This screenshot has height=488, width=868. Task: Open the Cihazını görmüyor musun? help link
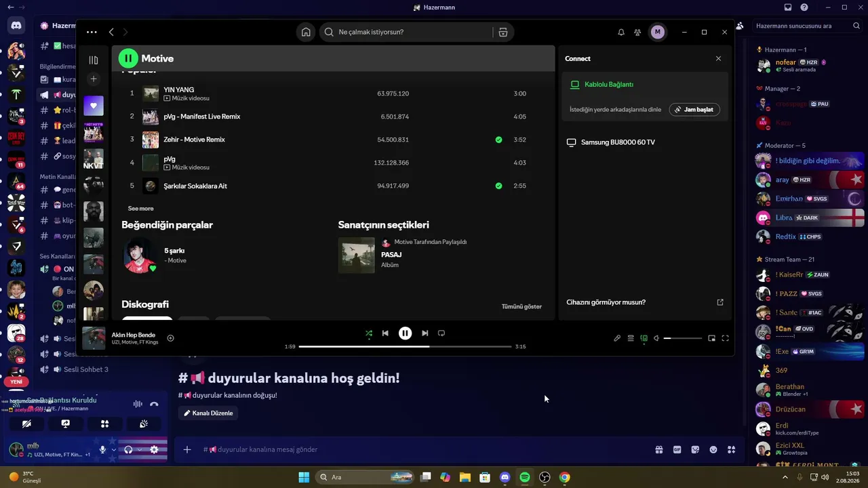click(x=606, y=302)
